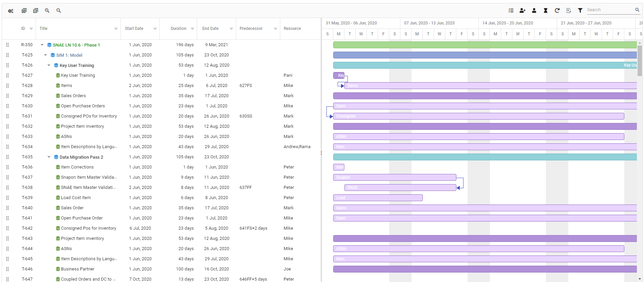The image size is (644, 282).
Task: Click the End Date column header
Action: point(210,29)
